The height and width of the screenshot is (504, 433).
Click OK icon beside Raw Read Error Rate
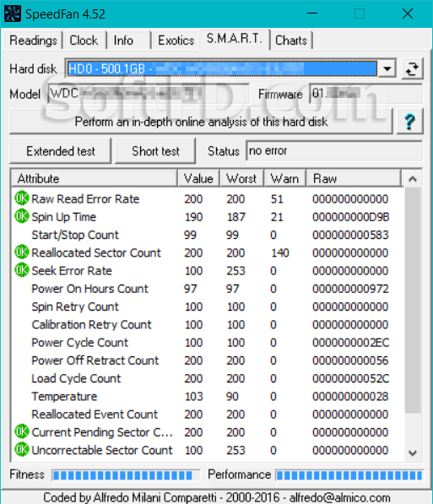pos(22,198)
